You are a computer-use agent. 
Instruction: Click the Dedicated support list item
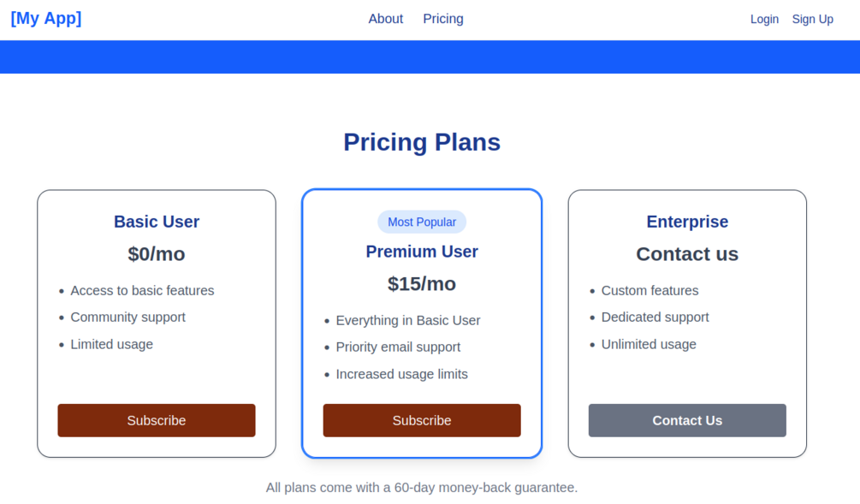655,317
